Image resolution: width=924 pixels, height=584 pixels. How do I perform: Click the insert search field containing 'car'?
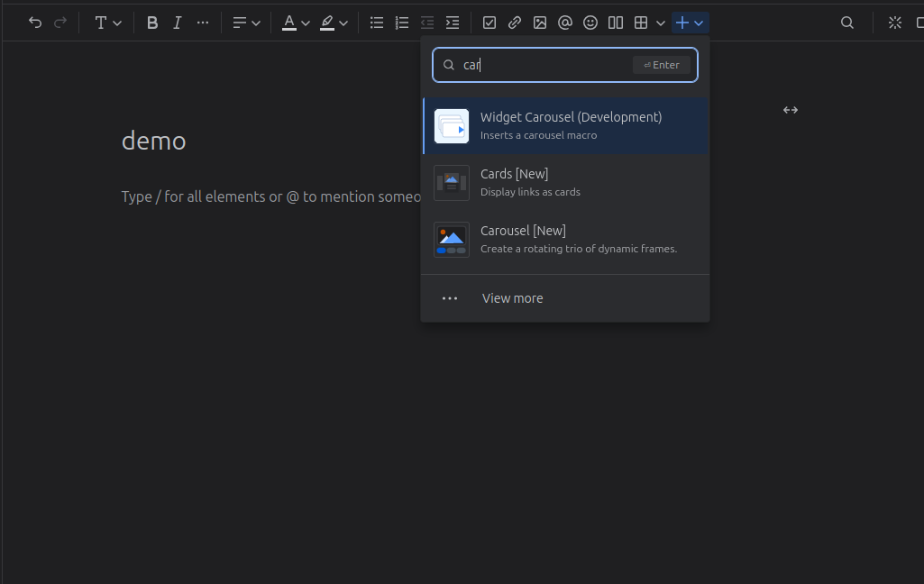click(x=565, y=65)
